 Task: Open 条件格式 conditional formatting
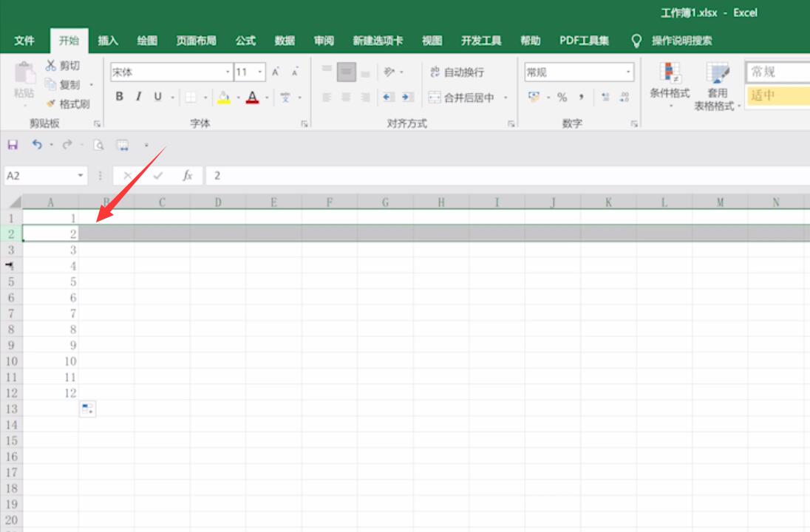point(670,85)
